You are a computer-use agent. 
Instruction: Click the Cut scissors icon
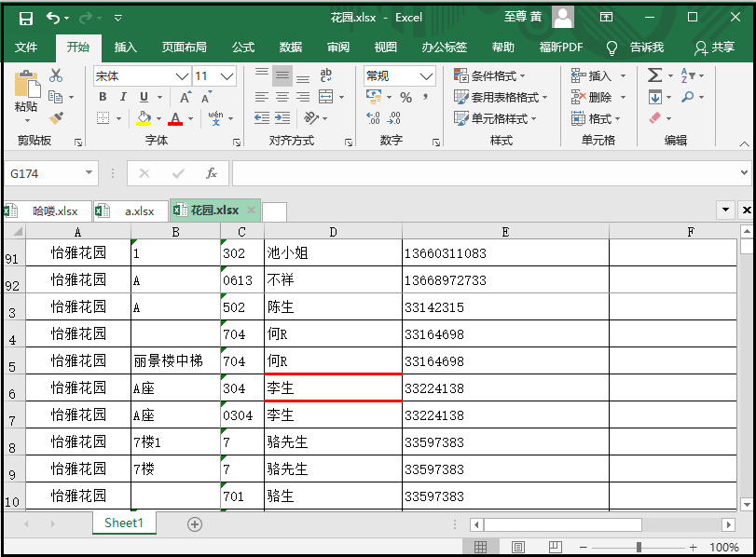(56, 75)
